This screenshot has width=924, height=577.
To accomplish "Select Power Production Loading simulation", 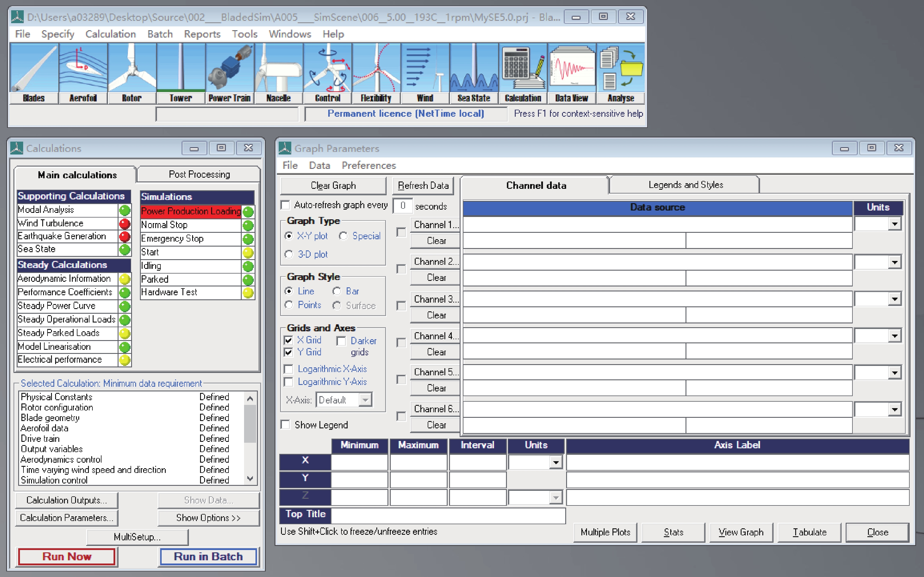I will (x=191, y=211).
